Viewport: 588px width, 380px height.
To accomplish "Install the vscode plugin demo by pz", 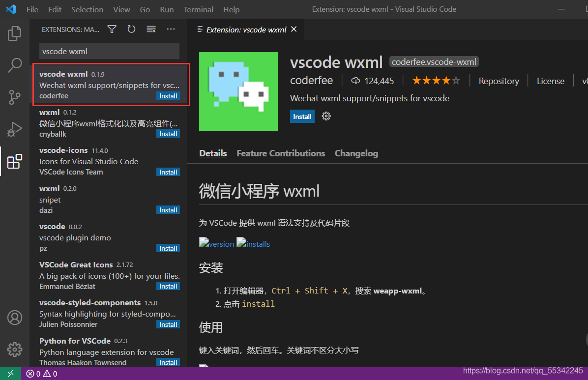I will [168, 248].
